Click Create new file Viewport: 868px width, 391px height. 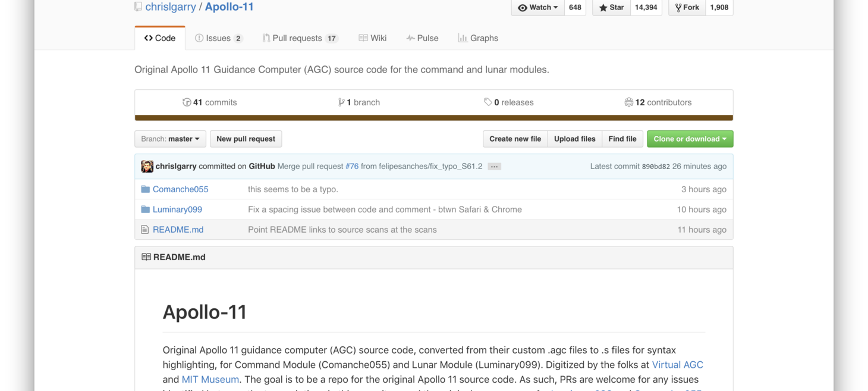pos(515,139)
